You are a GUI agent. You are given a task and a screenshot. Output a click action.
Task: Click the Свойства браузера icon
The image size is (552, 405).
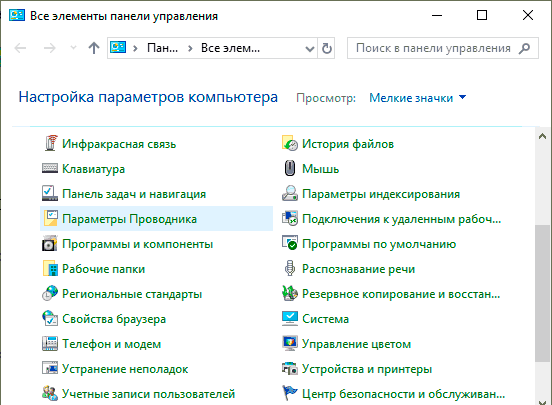tap(50, 318)
